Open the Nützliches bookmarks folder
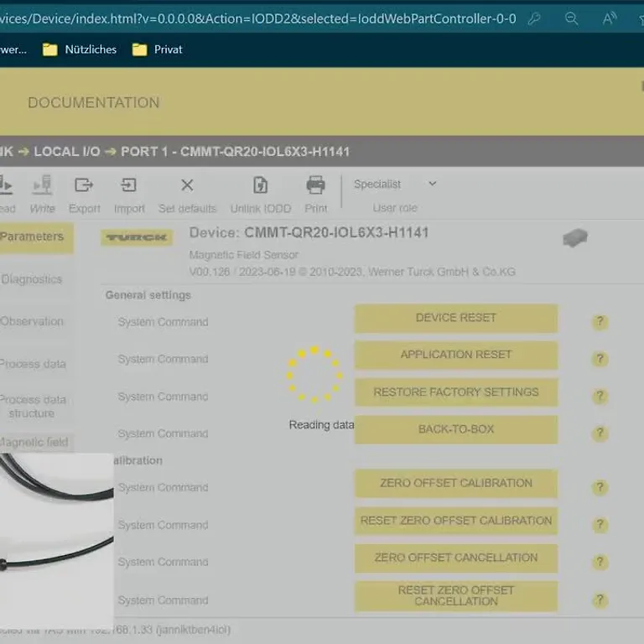644x644 pixels. click(x=80, y=49)
